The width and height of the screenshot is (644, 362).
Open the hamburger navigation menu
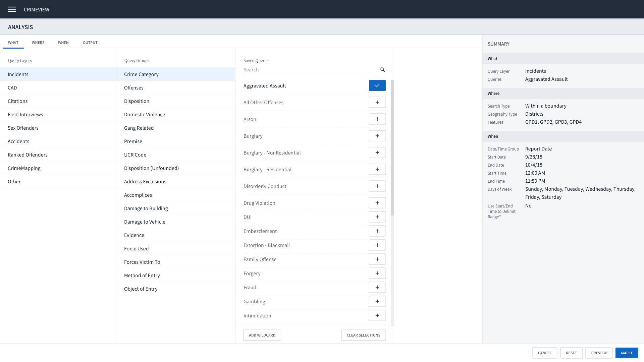pyautogui.click(x=12, y=9)
